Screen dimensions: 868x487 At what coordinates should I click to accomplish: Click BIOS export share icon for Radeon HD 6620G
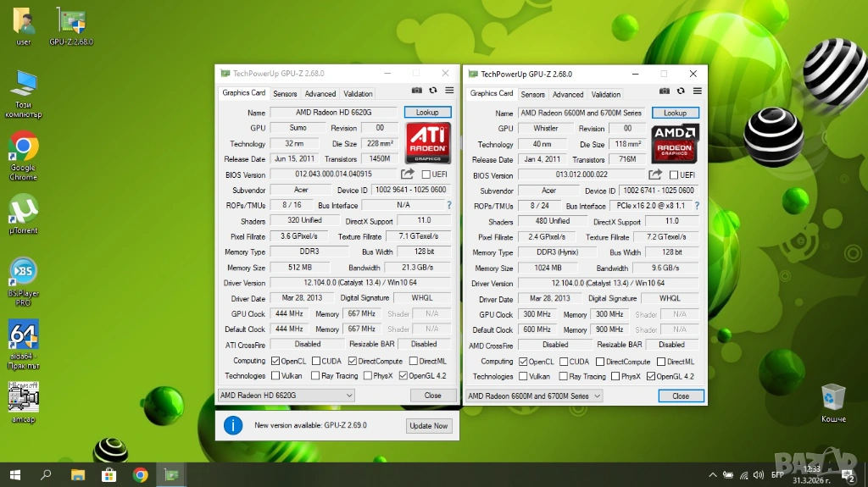(408, 174)
